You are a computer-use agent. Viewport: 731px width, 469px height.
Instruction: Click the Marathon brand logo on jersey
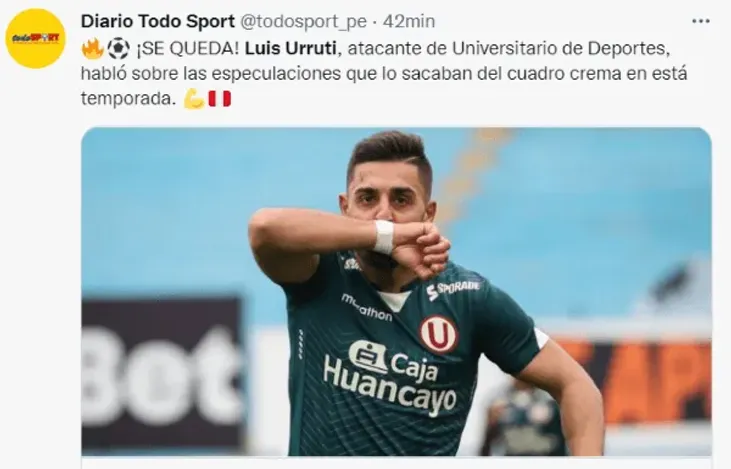point(367,308)
